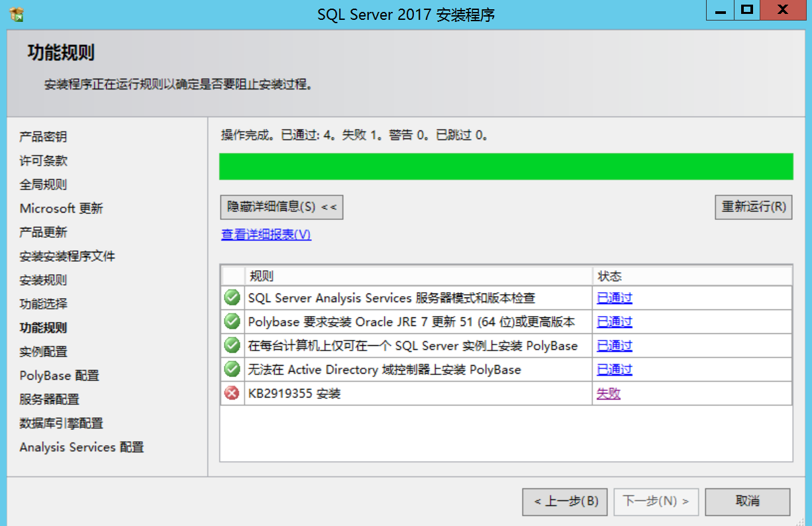Click the 状态 column header
Image resolution: width=812 pixels, height=526 pixels.
point(693,276)
